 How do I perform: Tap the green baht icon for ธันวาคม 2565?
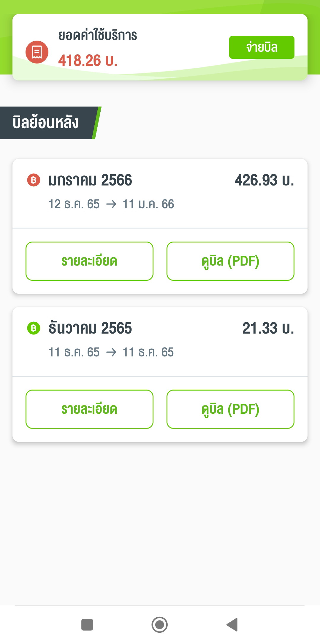(x=34, y=328)
